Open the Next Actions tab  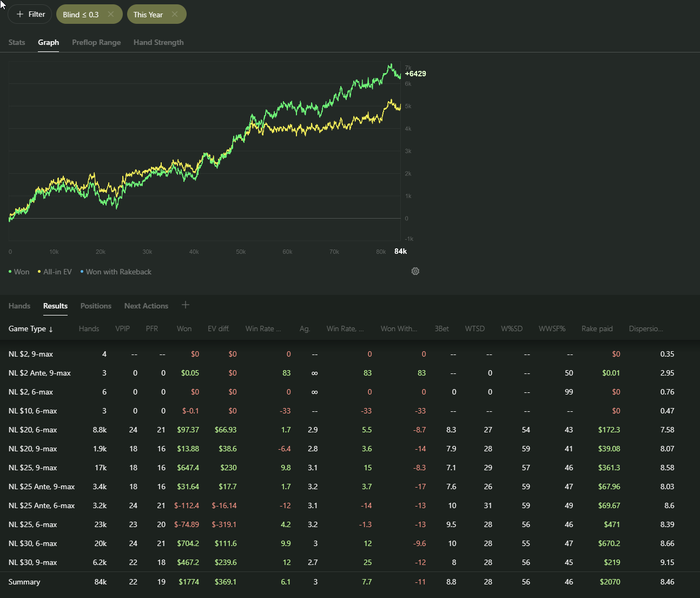tap(146, 306)
